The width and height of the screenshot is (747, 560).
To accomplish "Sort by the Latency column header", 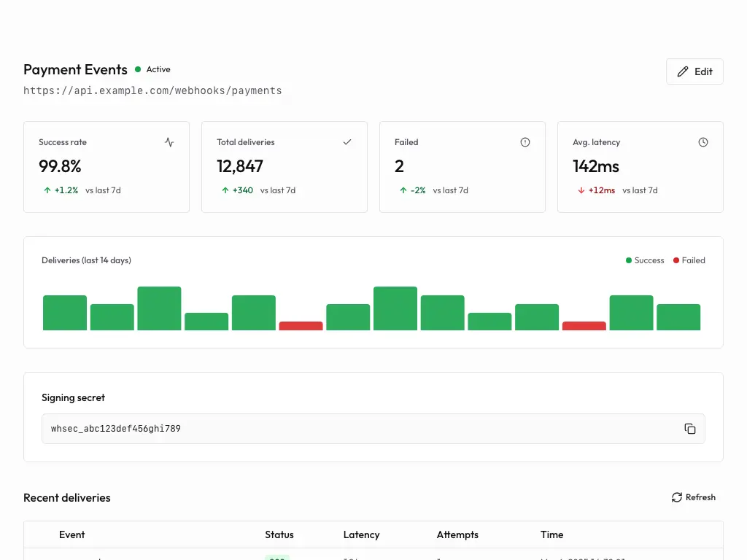I will click(361, 534).
